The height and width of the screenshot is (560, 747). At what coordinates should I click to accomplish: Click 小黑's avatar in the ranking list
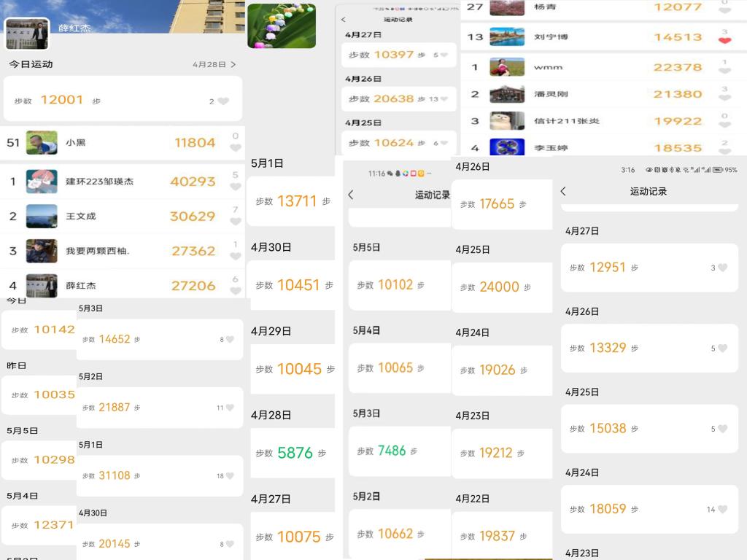[x=42, y=143]
